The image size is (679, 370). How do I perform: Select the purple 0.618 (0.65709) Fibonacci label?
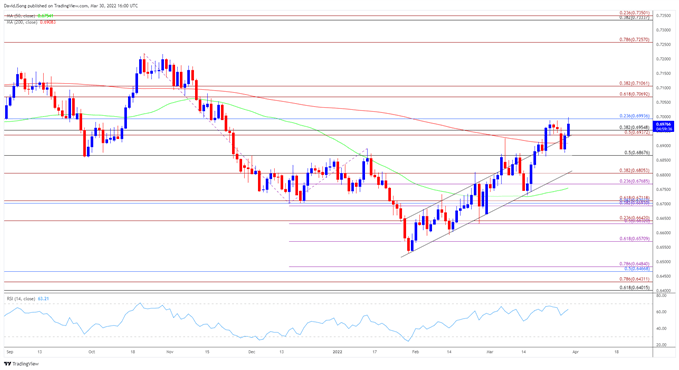634,239
